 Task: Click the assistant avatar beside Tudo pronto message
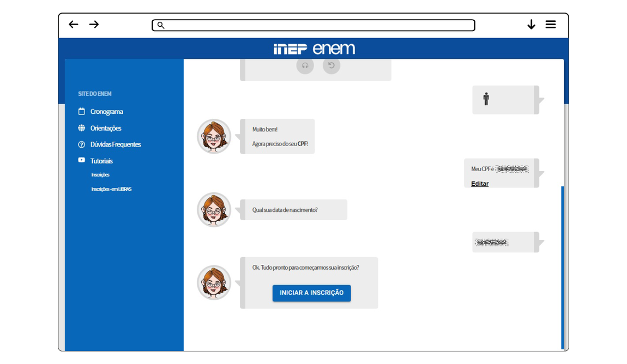click(214, 282)
